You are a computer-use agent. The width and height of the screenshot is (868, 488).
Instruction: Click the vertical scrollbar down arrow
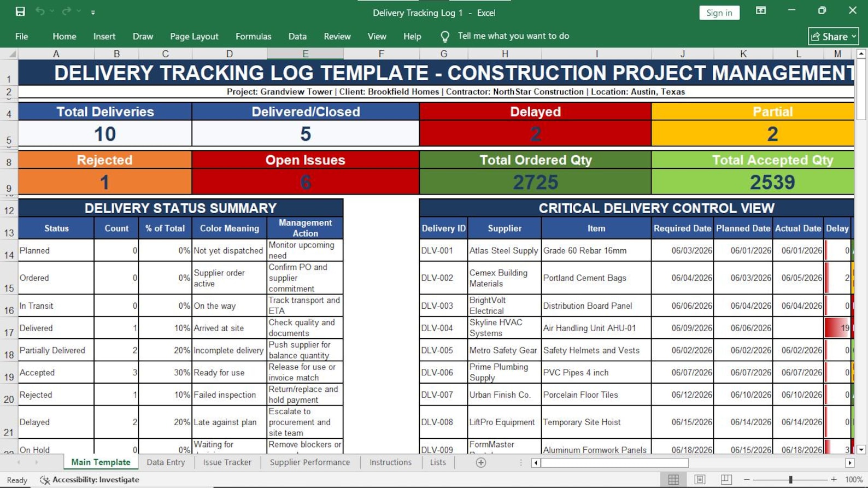[861, 449]
